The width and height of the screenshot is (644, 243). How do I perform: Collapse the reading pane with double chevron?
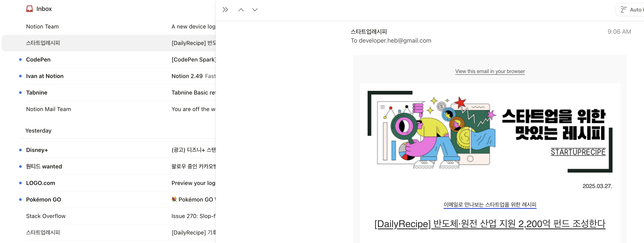pos(225,10)
